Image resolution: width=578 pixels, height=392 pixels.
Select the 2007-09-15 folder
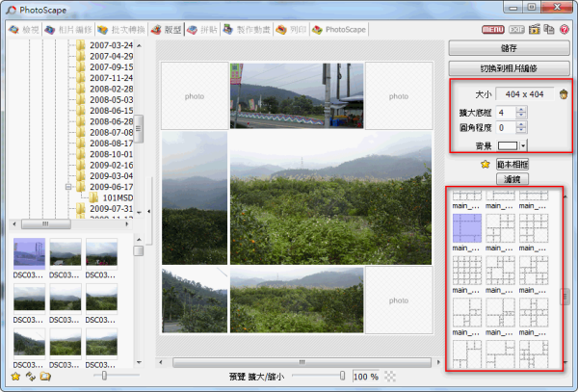pyautogui.click(x=111, y=67)
